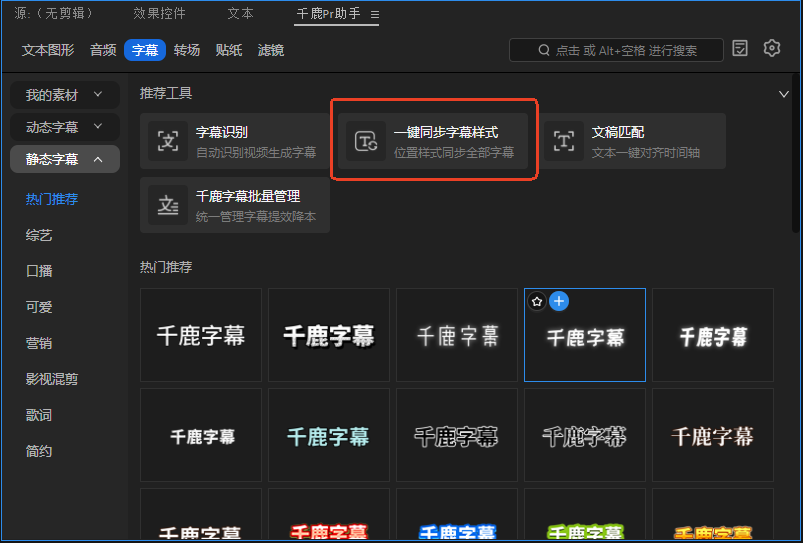Choose the plain white subtitle preset, first thumbnail
The height and width of the screenshot is (543, 803).
[201, 335]
